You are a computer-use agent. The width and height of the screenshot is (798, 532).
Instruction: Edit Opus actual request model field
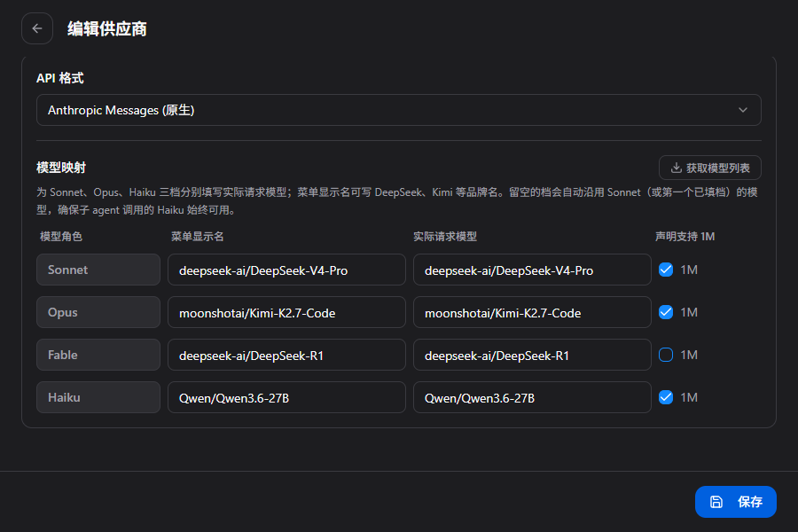tap(532, 312)
